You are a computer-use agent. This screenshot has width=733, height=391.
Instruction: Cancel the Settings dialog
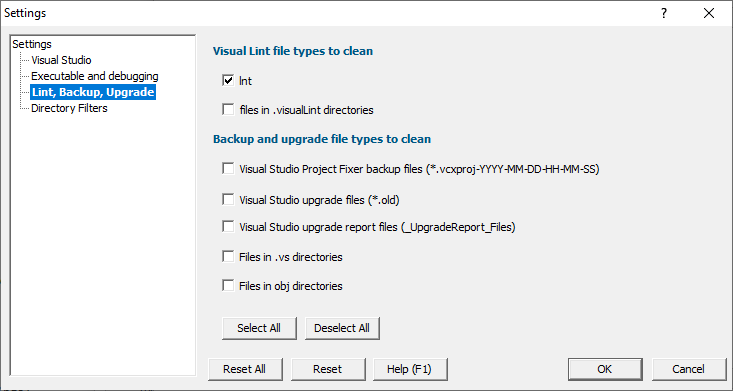click(x=689, y=369)
